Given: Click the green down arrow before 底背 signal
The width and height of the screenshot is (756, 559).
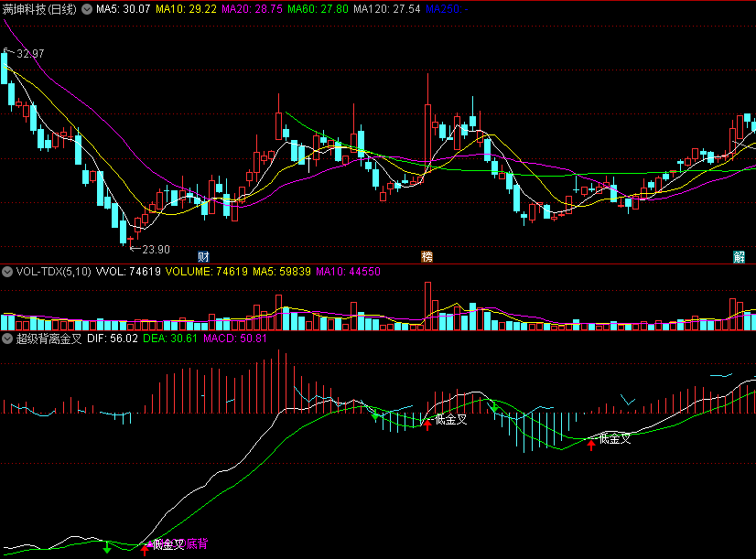Looking at the screenshot, I should tap(107, 548).
